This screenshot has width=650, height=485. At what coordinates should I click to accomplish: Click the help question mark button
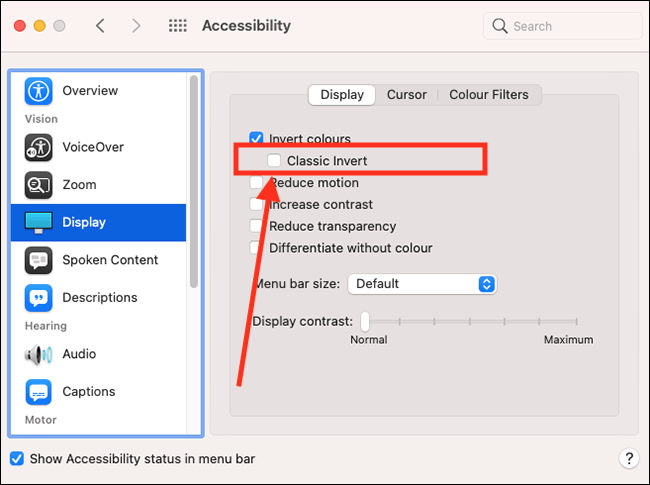628,459
